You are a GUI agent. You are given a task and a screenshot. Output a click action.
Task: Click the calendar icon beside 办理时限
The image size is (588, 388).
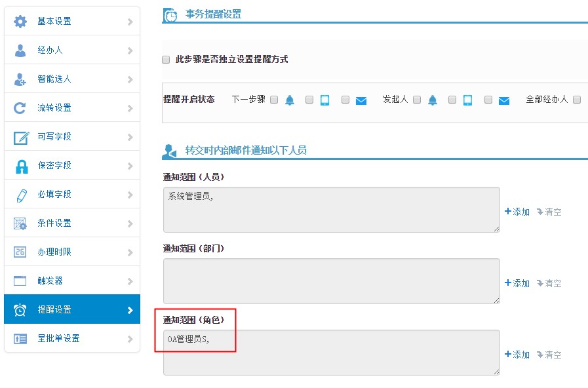click(x=20, y=252)
